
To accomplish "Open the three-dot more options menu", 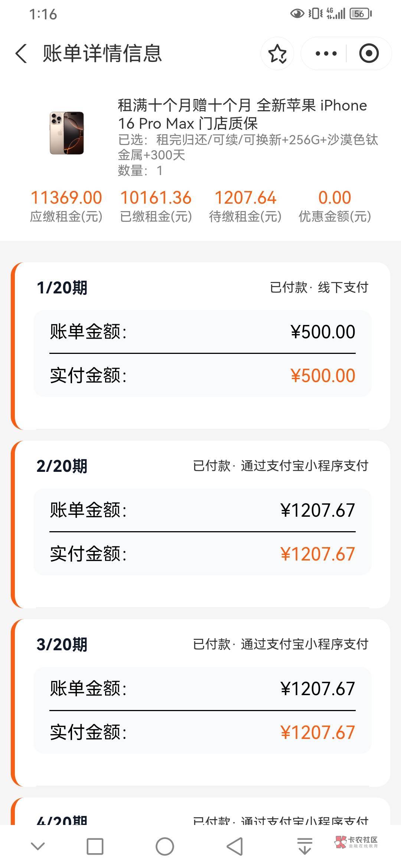I will click(x=326, y=53).
